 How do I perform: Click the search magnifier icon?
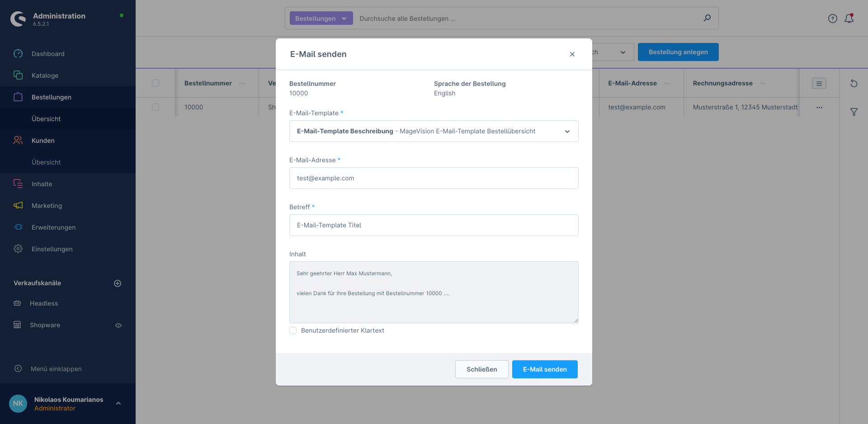pyautogui.click(x=707, y=19)
